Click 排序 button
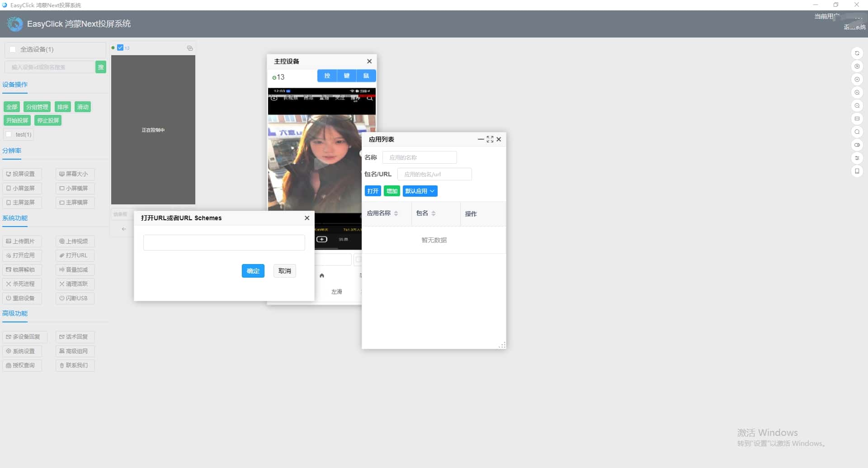 pos(63,107)
